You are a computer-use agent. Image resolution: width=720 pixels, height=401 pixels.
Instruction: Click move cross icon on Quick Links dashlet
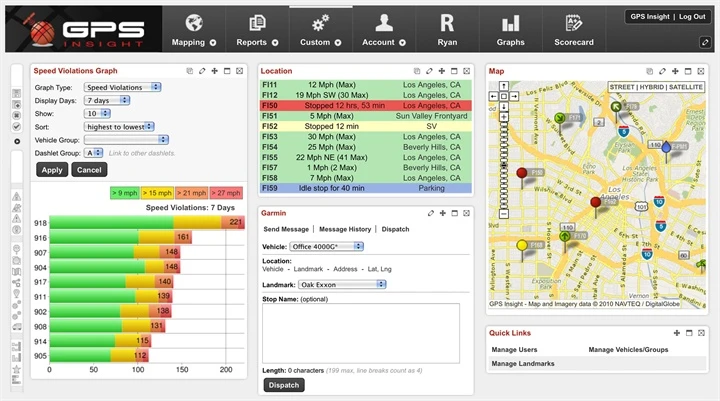[x=676, y=333]
